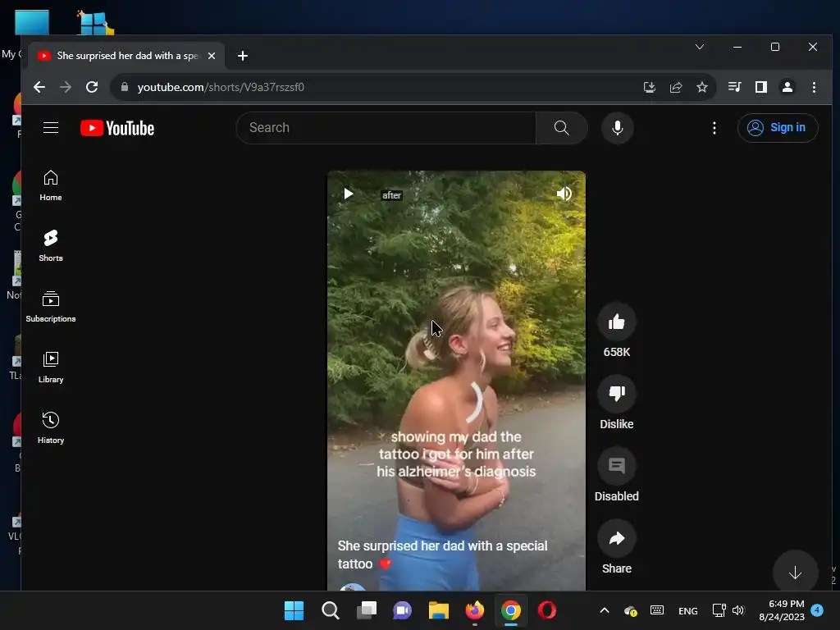
Task: Click the ENG language indicator
Action: 688,610
